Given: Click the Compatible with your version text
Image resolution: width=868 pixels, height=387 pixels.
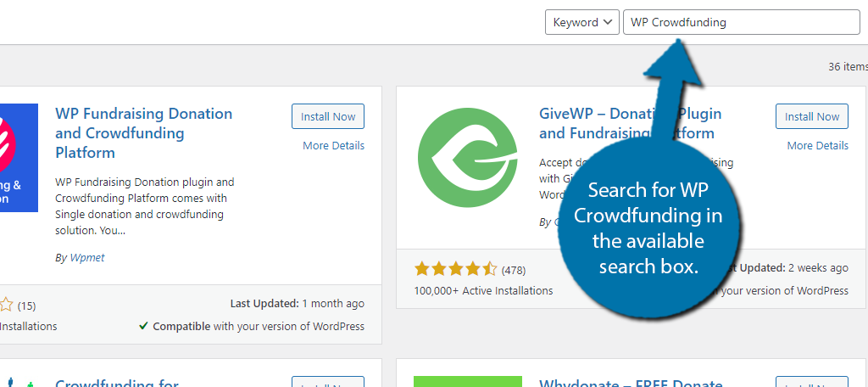Looking at the screenshot, I should point(253,326).
